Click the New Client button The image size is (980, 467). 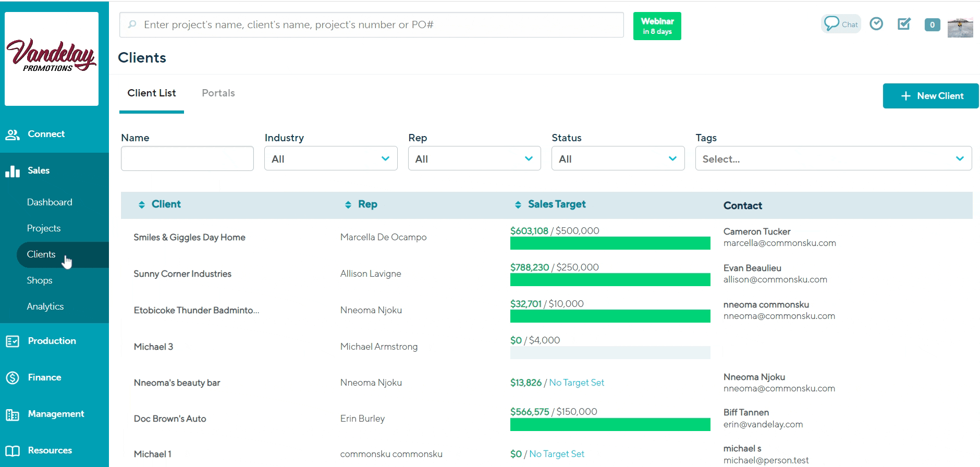[930, 96]
